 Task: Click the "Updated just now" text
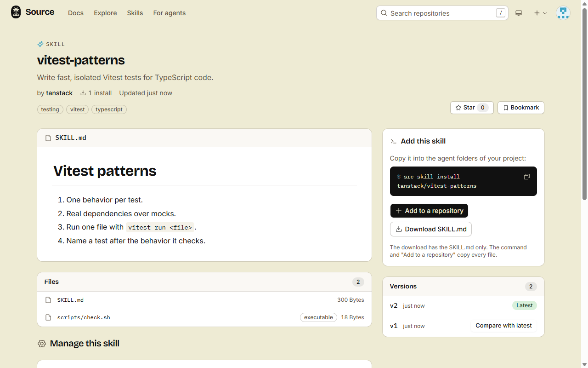pos(146,93)
